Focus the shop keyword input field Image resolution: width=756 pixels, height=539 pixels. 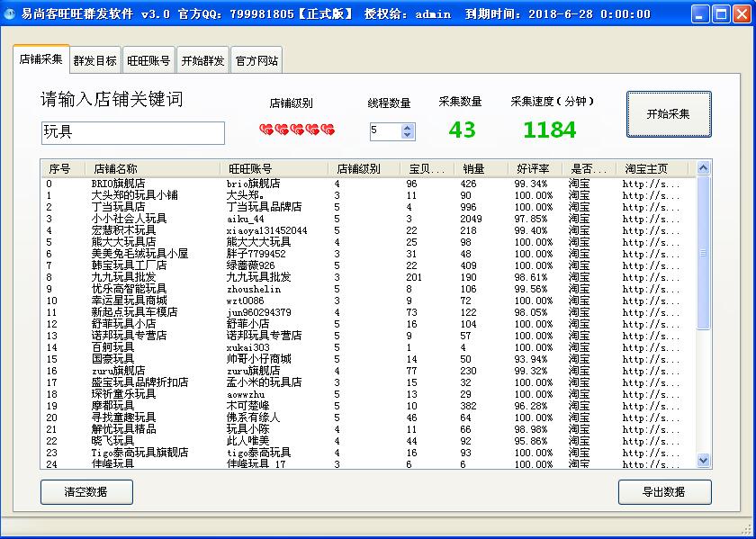(x=133, y=132)
